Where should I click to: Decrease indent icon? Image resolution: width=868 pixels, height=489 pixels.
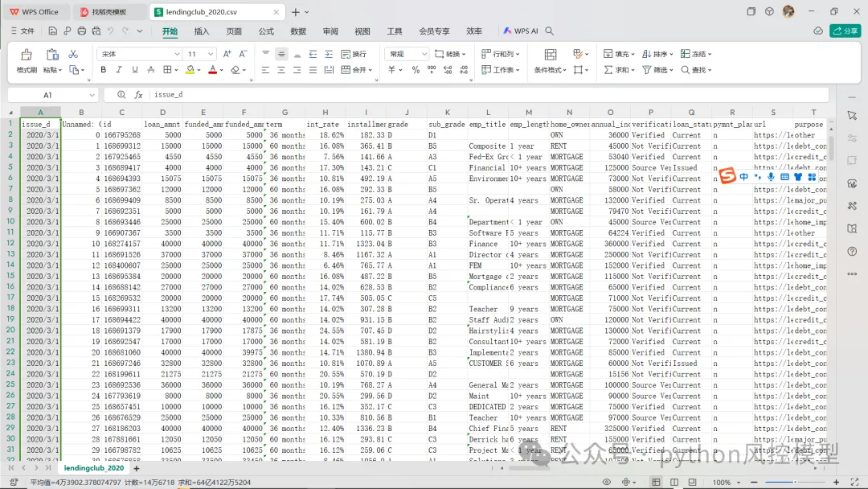pos(313,54)
